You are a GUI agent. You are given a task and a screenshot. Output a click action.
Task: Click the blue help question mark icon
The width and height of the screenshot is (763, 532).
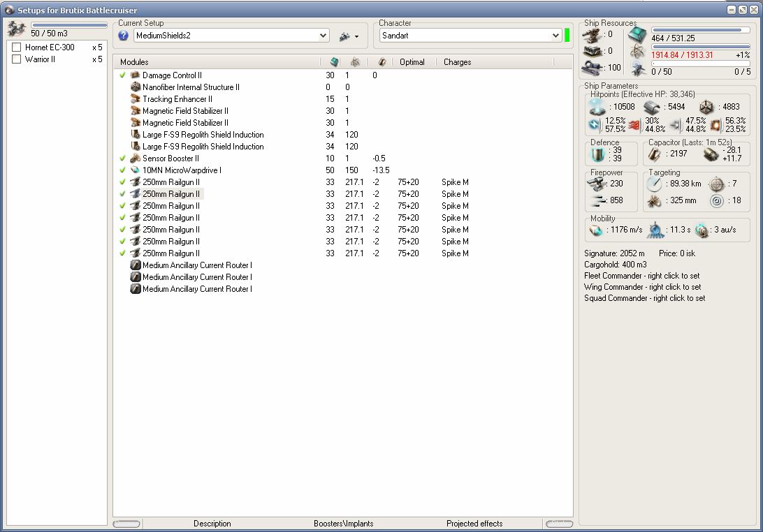tap(123, 36)
